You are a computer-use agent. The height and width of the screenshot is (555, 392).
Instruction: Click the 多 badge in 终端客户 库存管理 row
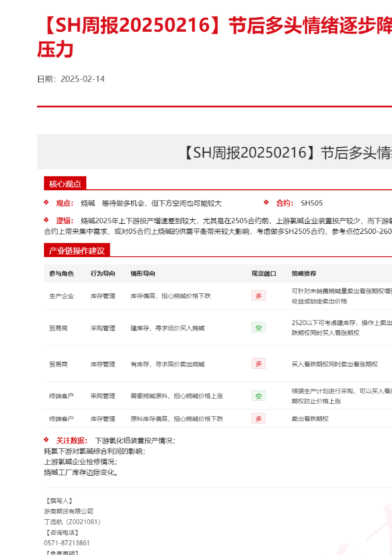[258, 419]
